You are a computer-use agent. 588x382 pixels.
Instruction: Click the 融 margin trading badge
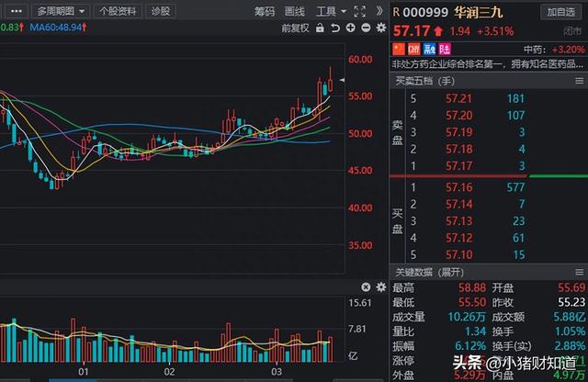[x=429, y=49]
